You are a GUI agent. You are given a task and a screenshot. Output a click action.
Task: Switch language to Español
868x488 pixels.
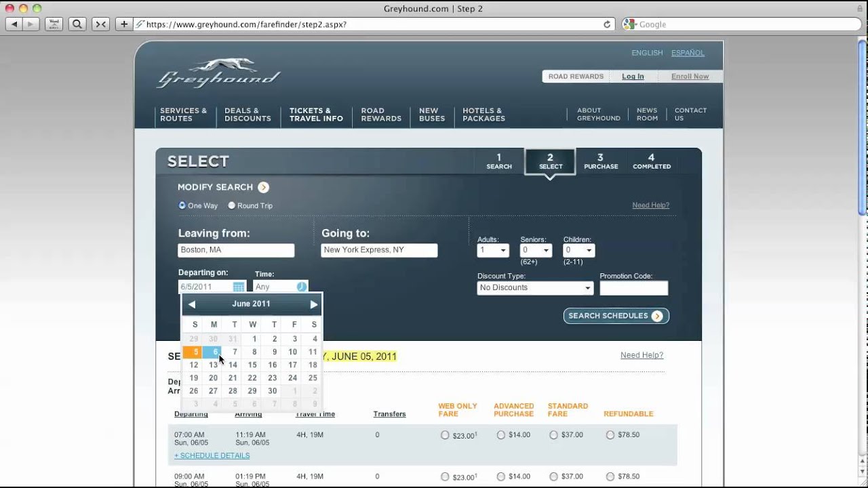coord(688,53)
